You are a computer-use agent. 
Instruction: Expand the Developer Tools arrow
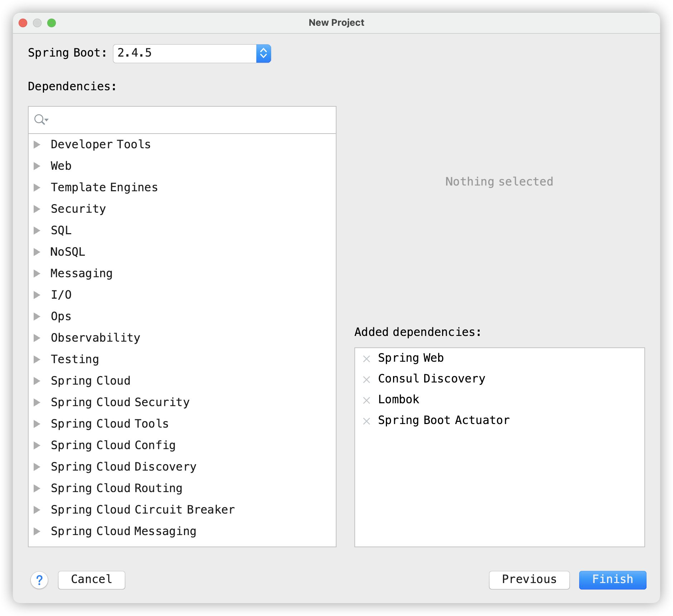(37, 144)
